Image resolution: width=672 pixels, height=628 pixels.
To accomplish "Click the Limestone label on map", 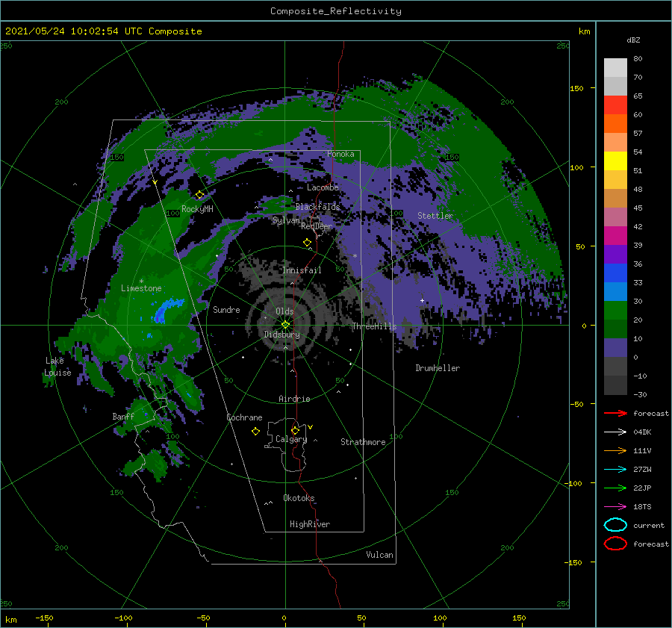I will (x=141, y=288).
